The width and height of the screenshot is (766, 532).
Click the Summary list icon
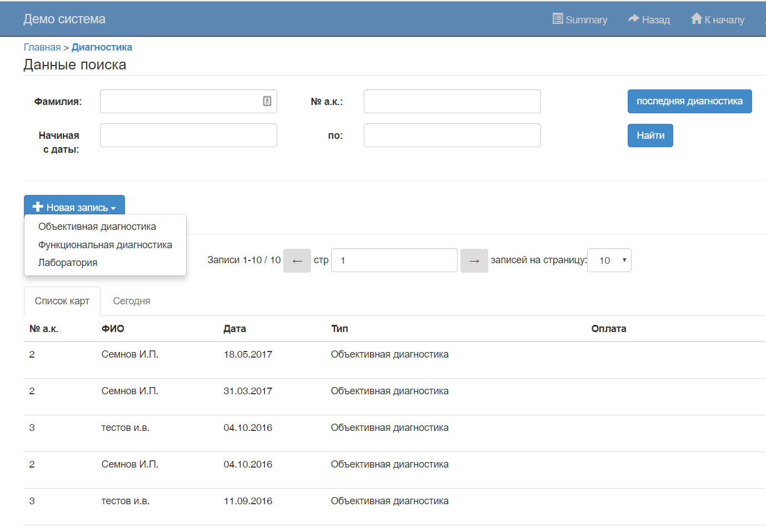(558, 19)
